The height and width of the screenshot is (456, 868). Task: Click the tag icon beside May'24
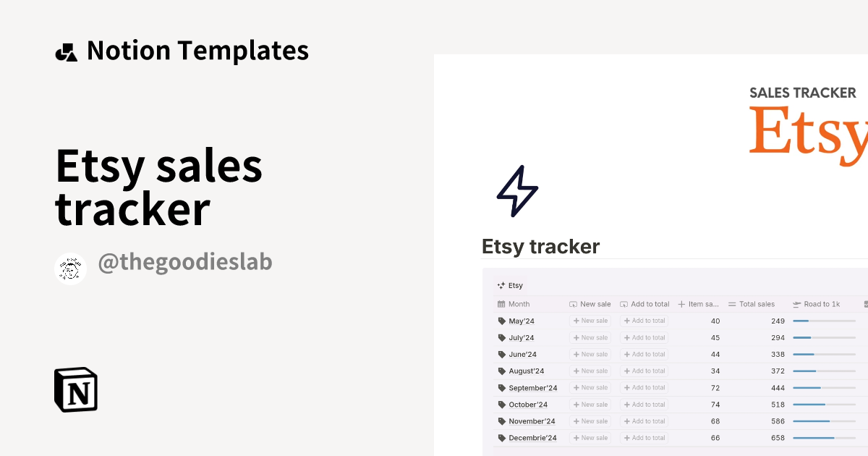click(500, 321)
